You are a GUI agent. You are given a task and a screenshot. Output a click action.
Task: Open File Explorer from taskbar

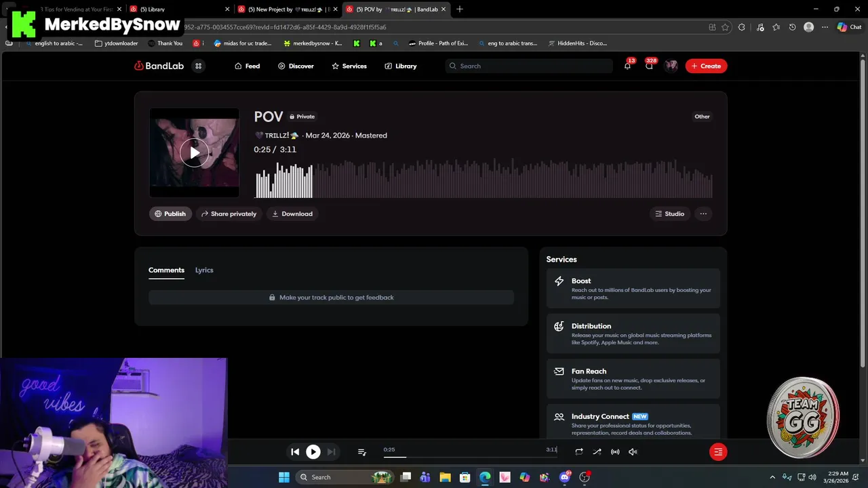click(x=445, y=477)
